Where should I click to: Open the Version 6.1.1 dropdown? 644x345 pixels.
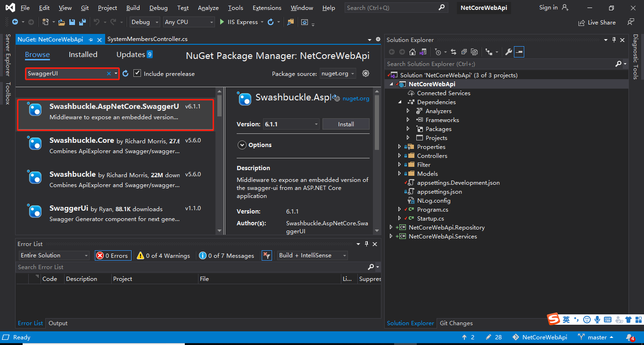291,124
